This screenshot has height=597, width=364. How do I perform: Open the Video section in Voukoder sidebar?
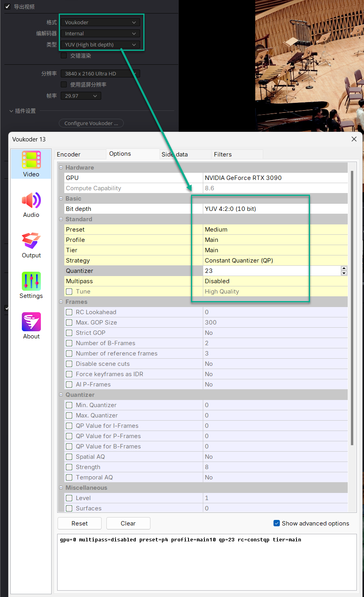(31, 164)
